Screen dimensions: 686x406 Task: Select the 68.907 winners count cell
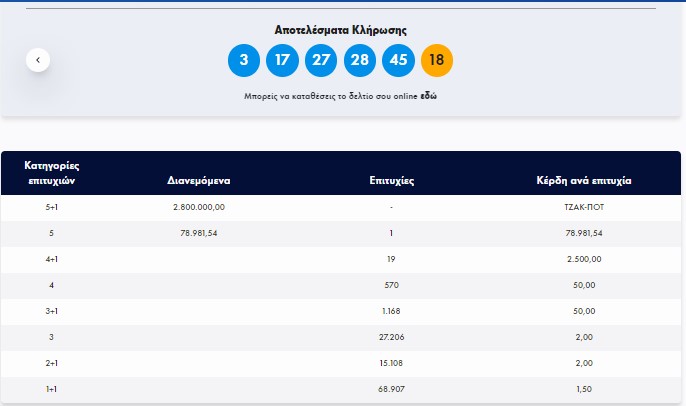click(x=391, y=388)
